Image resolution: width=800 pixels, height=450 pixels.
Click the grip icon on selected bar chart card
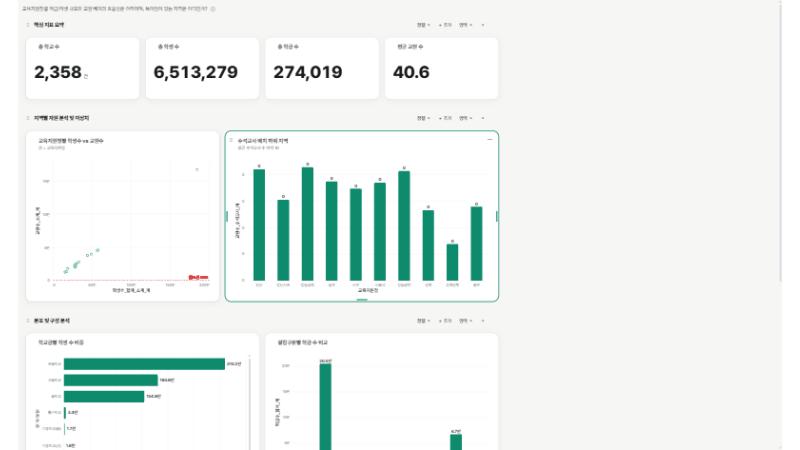[x=232, y=140]
